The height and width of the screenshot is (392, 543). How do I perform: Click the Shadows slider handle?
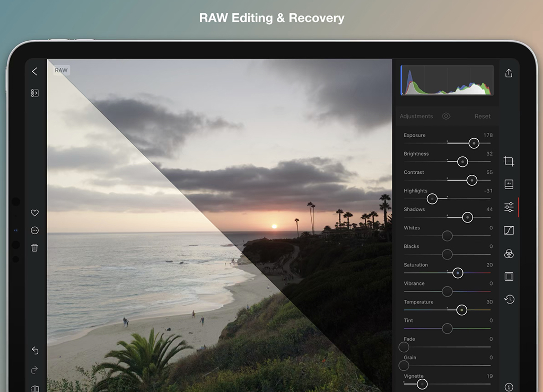(x=468, y=217)
